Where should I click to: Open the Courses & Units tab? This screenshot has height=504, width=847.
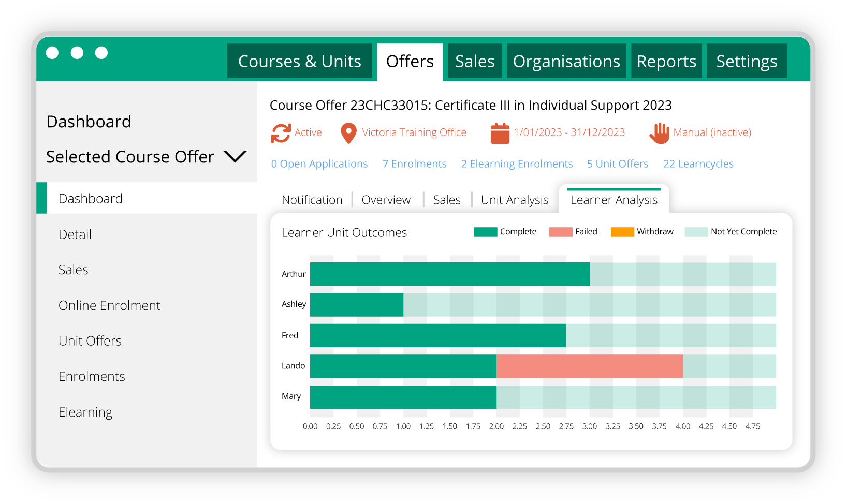click(300, 61)
